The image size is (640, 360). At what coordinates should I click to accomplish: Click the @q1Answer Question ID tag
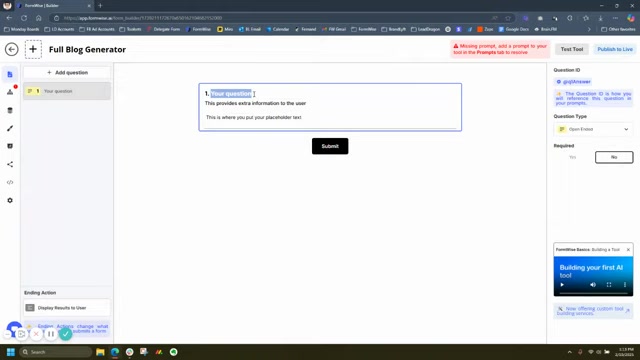pyautogui.click(x=573, y=82)
